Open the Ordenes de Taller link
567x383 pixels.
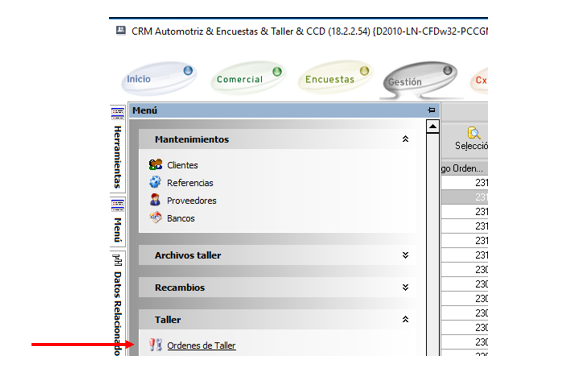click(201, 346)
